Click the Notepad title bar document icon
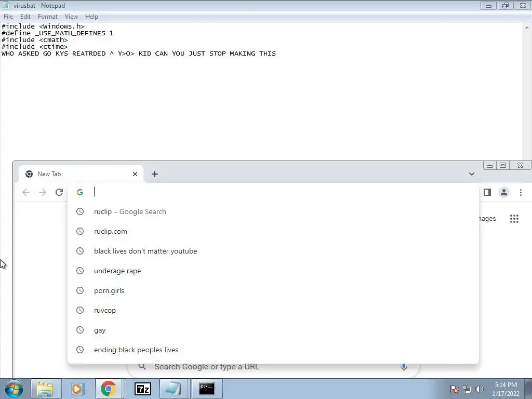The image size is (532, 399). point(5,5)
